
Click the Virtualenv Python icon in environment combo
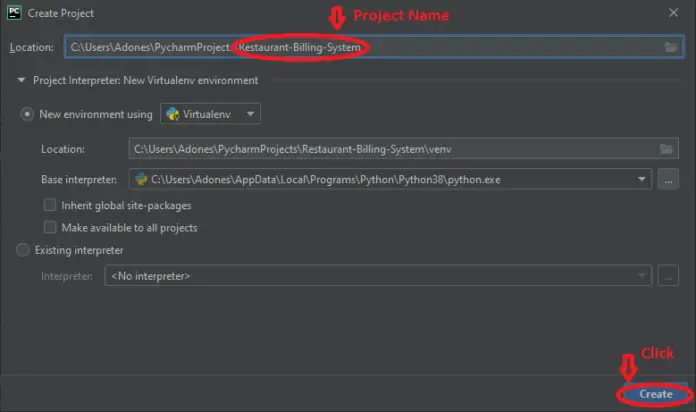pyautogui.click(x=172, y=114)
